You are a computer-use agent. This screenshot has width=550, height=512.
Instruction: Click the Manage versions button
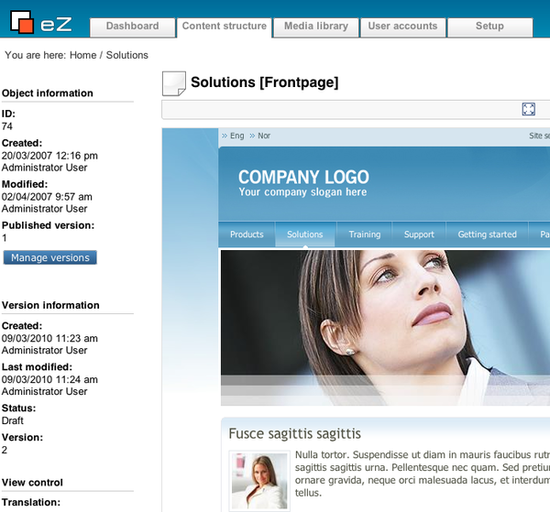pyautogui.click(x=50, y=257)
